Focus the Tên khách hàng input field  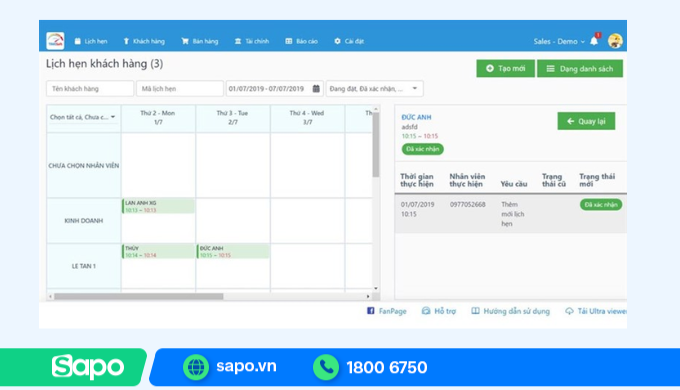90,88
